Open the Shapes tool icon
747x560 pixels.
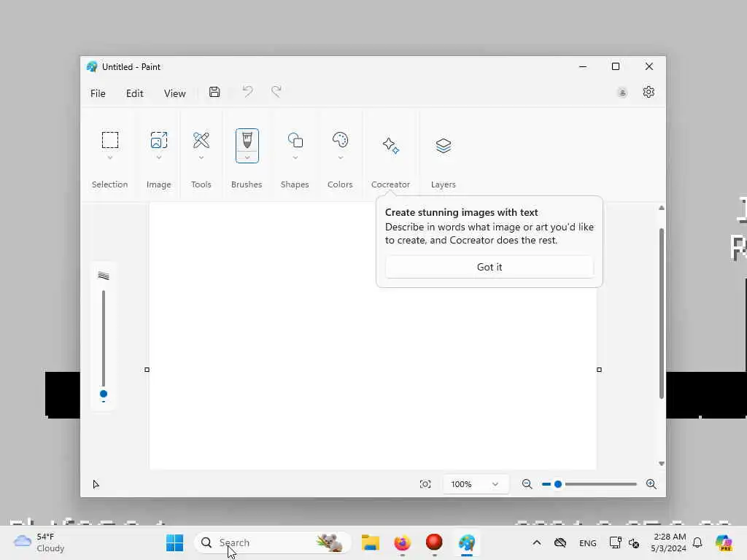click(x=295, y=140)
